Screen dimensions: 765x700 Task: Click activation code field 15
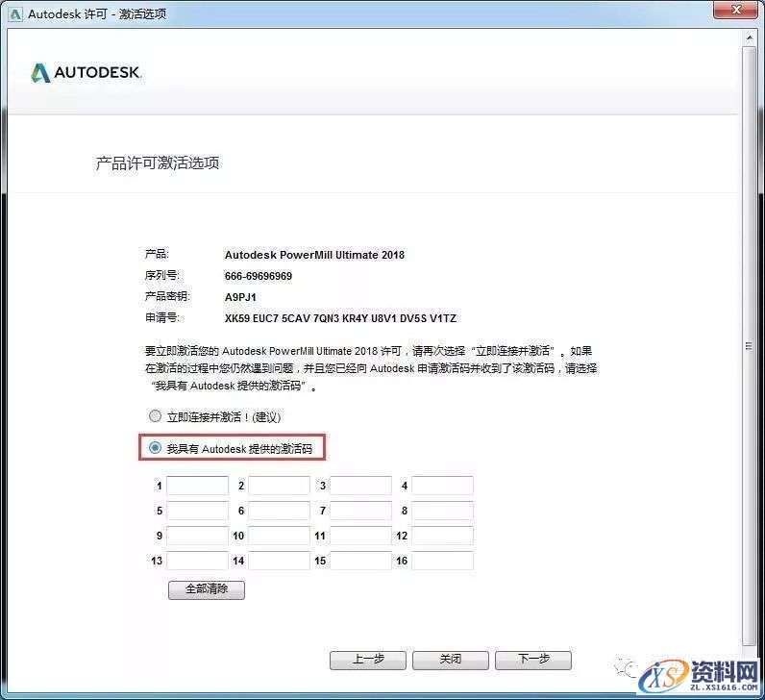pos(360,561)
